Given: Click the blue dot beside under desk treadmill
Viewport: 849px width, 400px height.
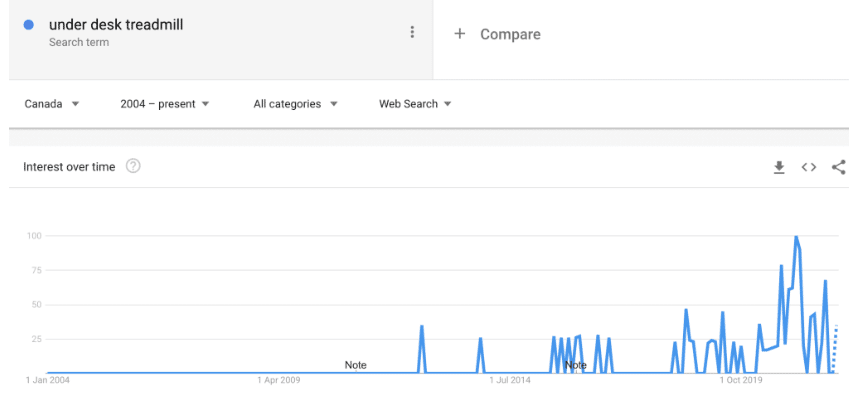Looking at the screenshot, I should (29, 25).
